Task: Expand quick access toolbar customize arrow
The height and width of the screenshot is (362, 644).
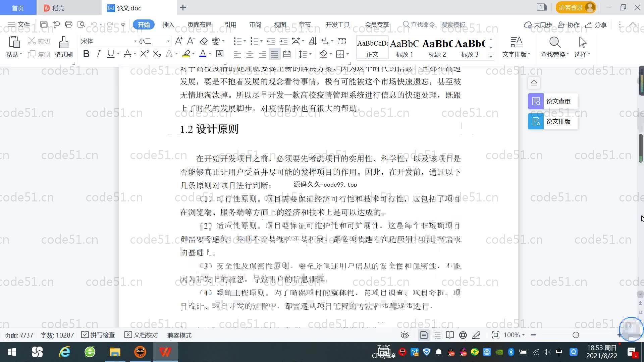Action: coord(123,24)
